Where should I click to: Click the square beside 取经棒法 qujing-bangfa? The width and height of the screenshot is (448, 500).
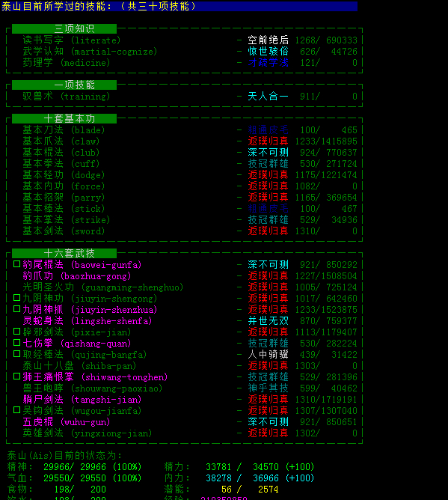coord(17,354)
